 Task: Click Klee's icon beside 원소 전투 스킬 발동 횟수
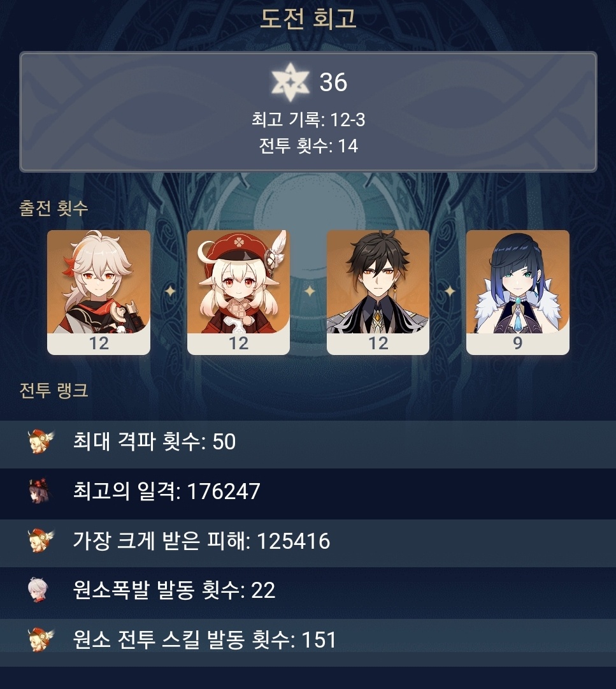pyautogui.click(x=40, y=639)
